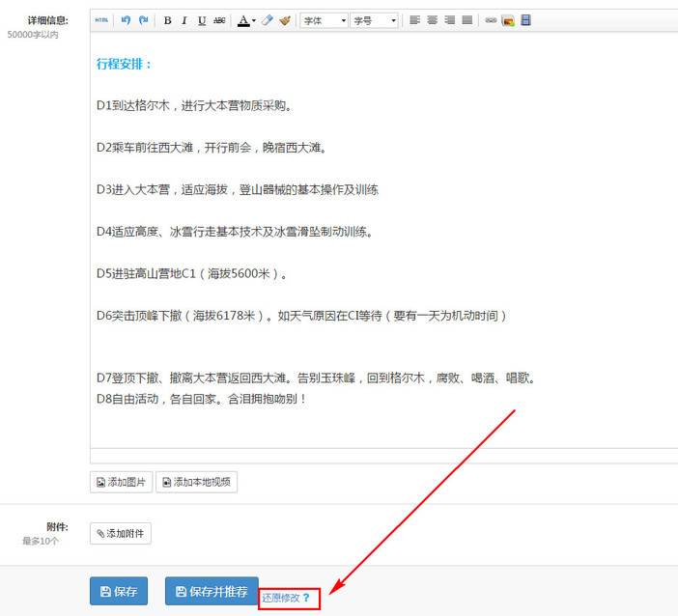This screenshot has width=678, height=616.
Task: Open the font color dropdown arrow
Action: point(253,20)
